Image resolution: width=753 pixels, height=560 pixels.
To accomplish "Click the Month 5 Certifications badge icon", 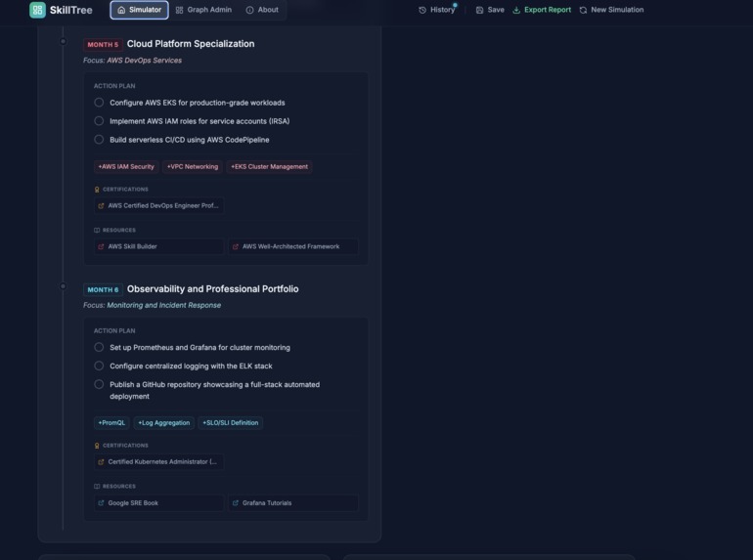I will pos(97,190).
